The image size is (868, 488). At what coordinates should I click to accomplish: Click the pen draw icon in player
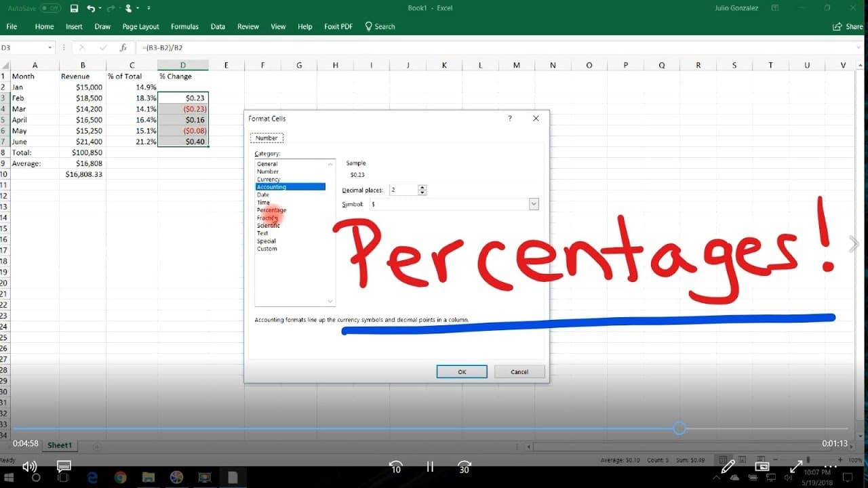(728, 466)
